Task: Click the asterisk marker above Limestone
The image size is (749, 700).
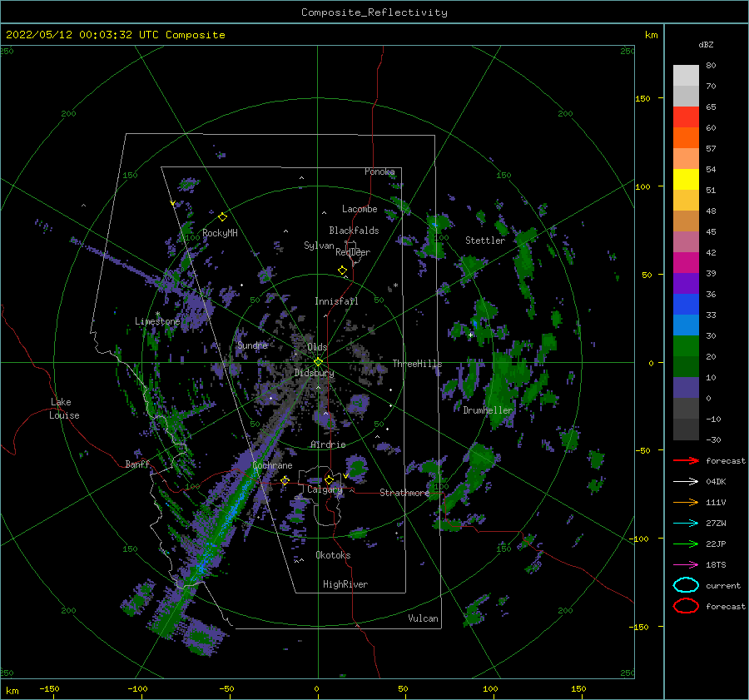Action: [x=157, y=315]
